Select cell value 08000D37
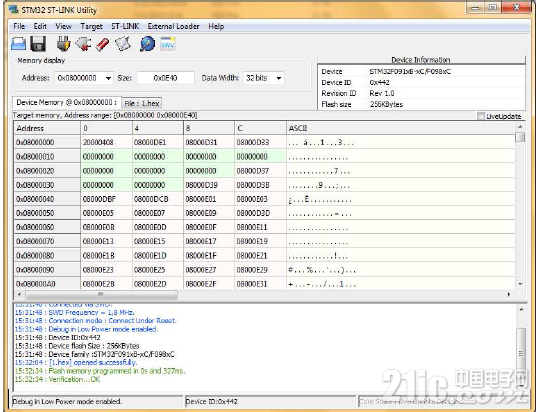 pos(260,171)
